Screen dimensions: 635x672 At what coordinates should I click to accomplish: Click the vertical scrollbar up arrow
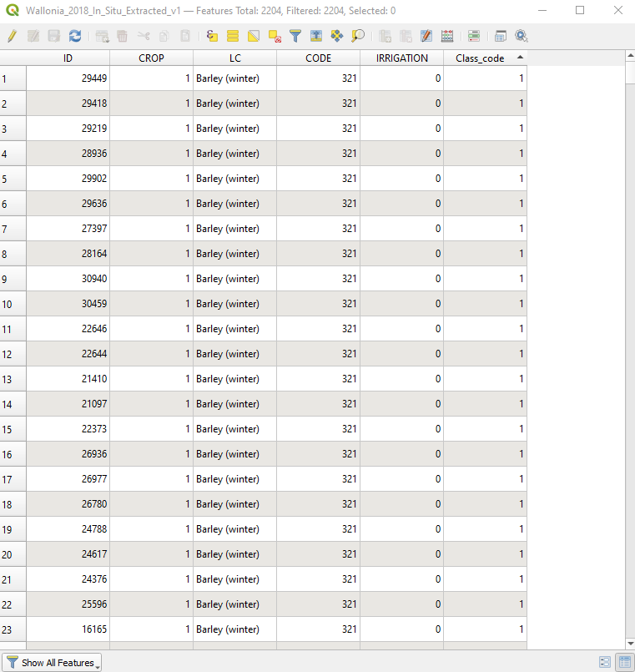pyautogui.click(x=630, y=56)
